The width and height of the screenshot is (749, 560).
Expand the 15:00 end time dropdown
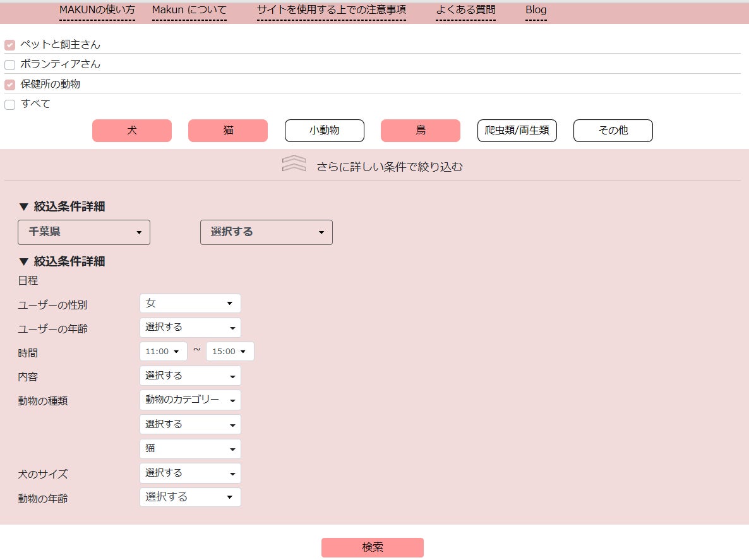coord(230,352)
